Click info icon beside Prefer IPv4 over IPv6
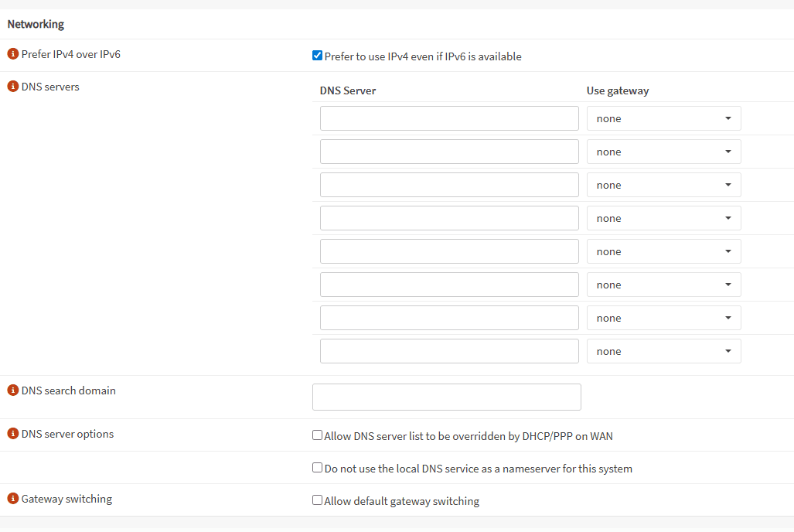 pyautogui.click(x=12, y=54)
